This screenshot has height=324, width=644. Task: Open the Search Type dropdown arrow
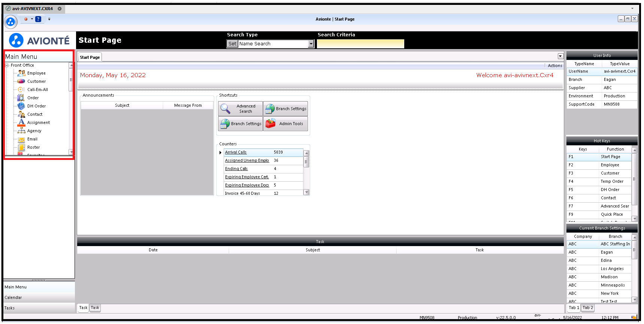coord(311,44)
